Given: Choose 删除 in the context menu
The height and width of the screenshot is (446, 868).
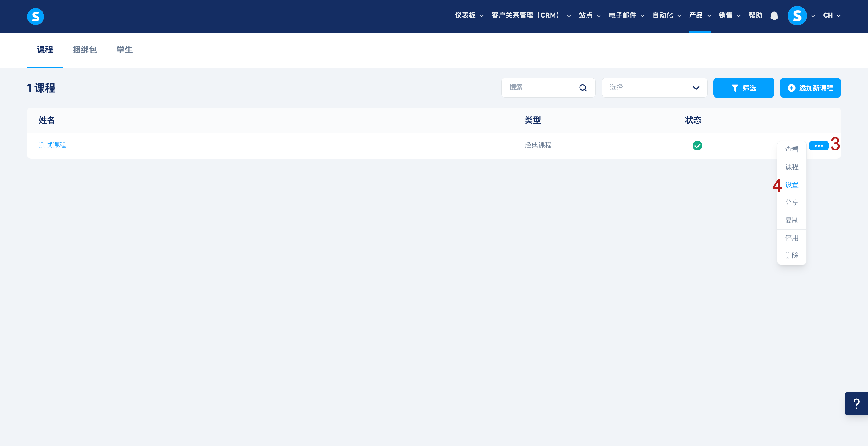Looking at the screenshot, I should (x=792, y=256).
